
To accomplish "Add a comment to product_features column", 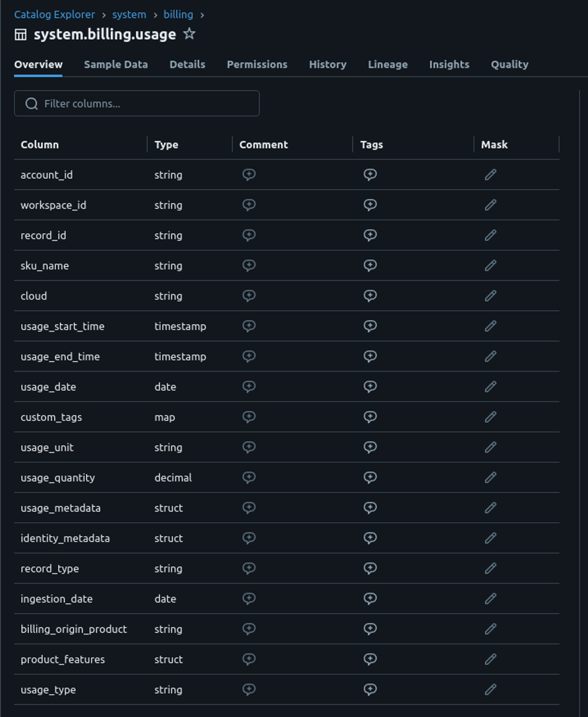I will pos(249,659).
